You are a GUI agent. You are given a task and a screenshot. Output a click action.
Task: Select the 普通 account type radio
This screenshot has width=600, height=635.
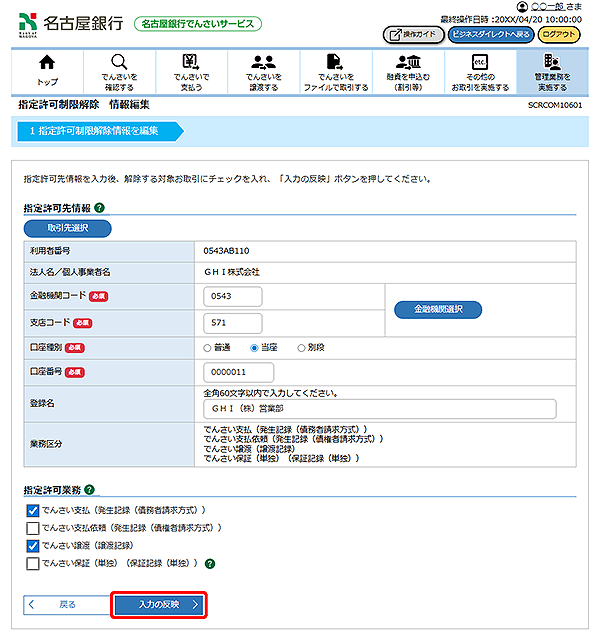tap(208, 347)
